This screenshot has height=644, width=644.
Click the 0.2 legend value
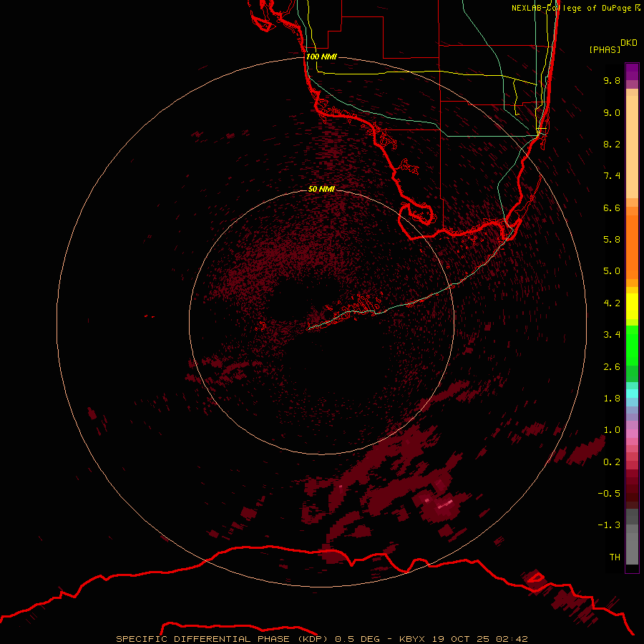coord(612,462)
